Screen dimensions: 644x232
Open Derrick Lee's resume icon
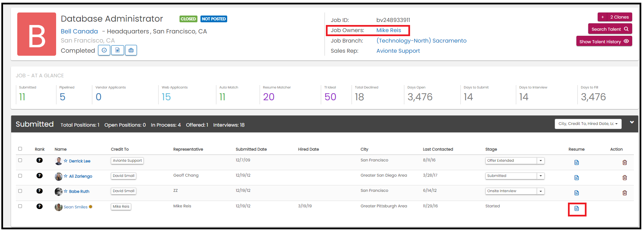[x=577, y=162]
